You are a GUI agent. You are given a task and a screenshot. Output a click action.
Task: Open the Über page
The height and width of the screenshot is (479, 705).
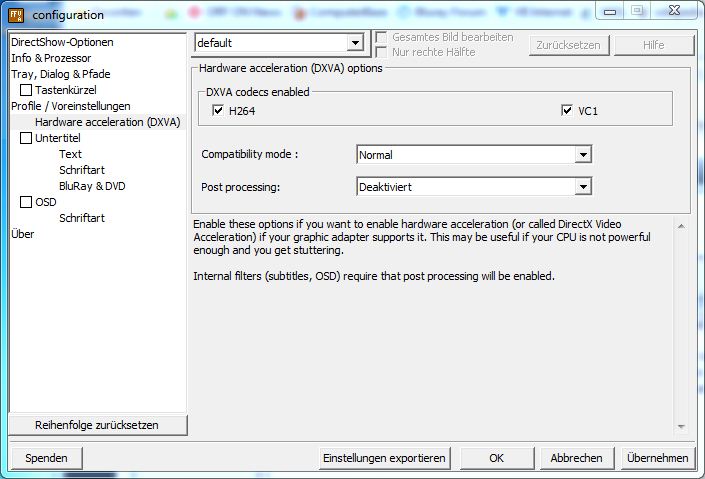(x=22, y=234)
